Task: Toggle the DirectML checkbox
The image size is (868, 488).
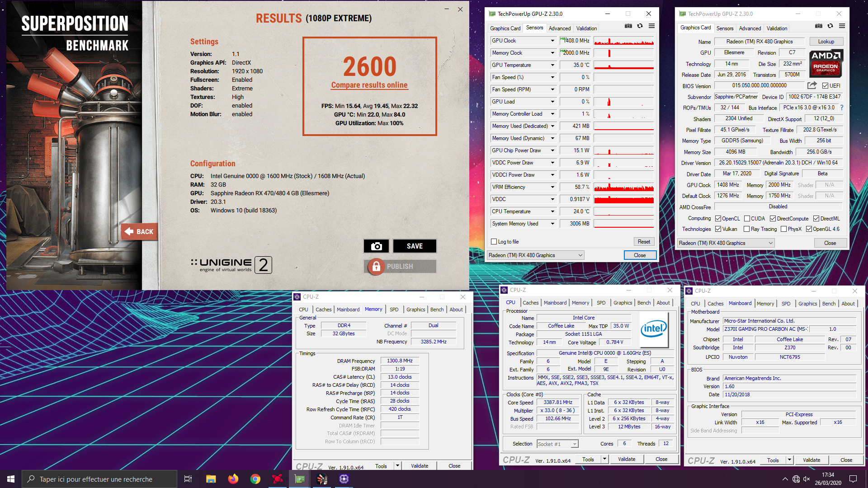Action: click(816, 219)
